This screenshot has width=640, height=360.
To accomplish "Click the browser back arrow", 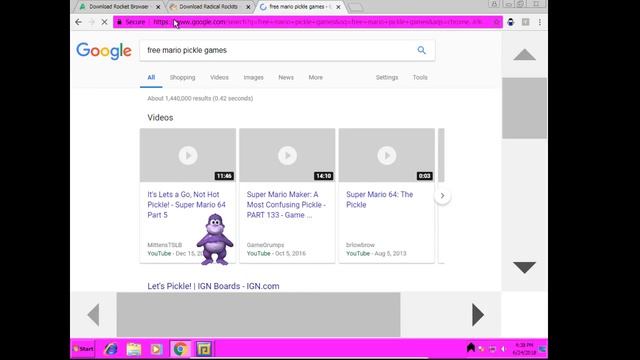I will (x=78, y=22).
